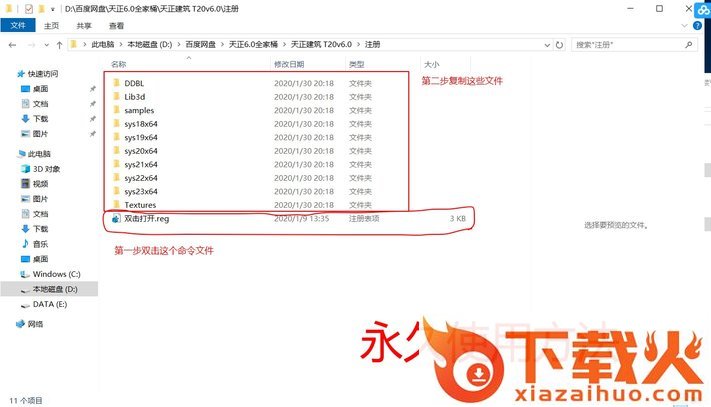Click the DDBL folder icon
Viewport: 711px width, 407px height.
click(116, 83)
